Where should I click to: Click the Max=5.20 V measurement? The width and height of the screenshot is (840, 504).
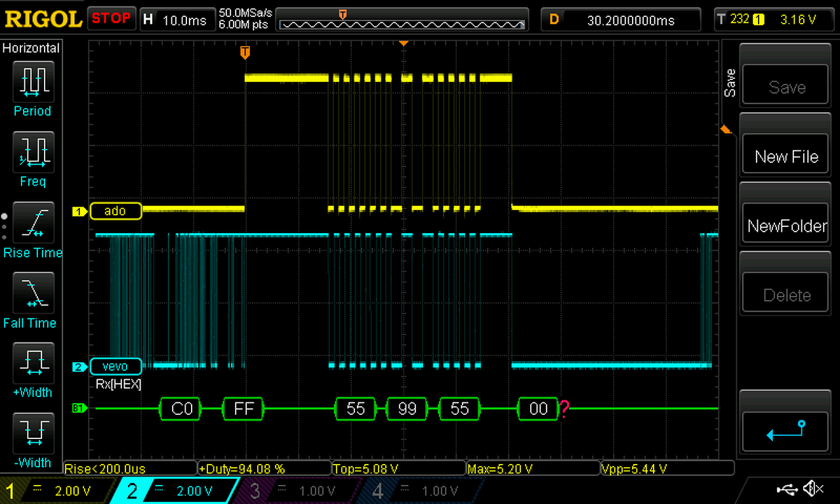(x=532, y=469)
